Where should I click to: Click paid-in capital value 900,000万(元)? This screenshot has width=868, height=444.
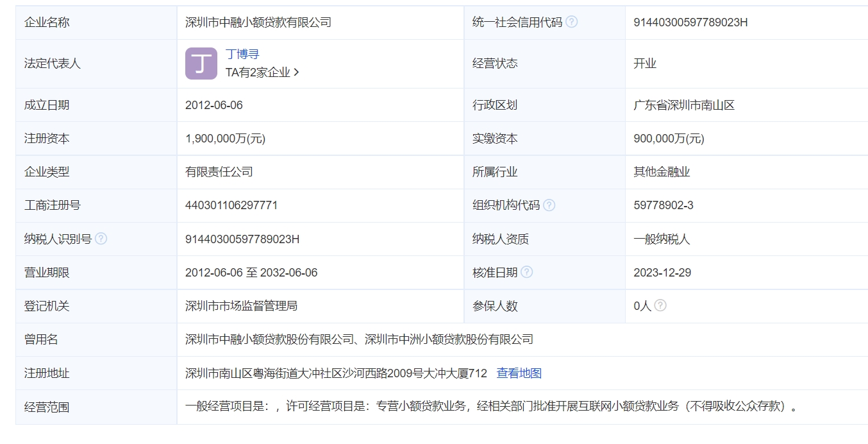click(669, 139)
